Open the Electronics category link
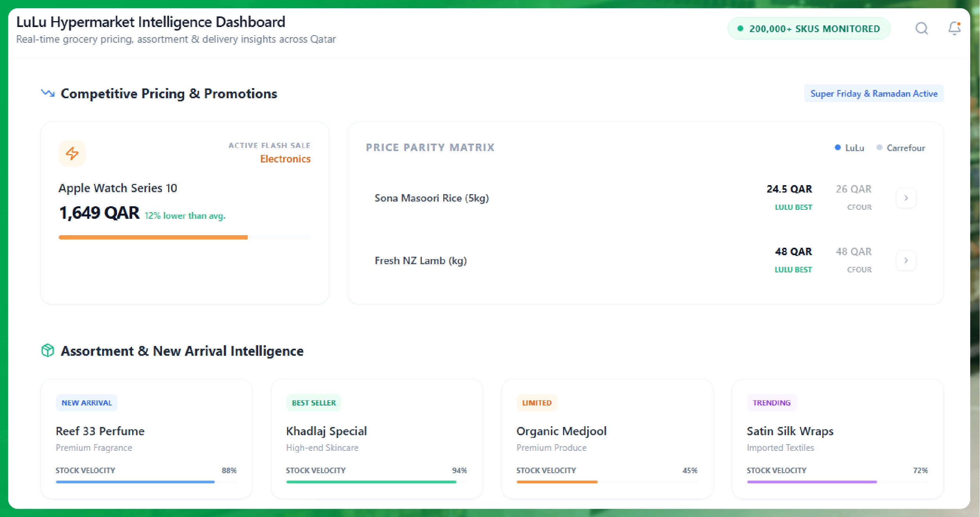 (285, 159)
